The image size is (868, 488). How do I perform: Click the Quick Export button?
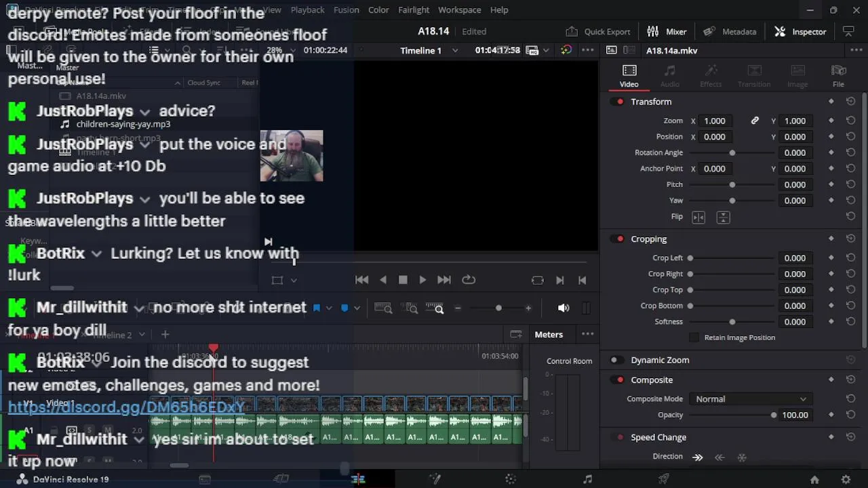coord(598,31)
